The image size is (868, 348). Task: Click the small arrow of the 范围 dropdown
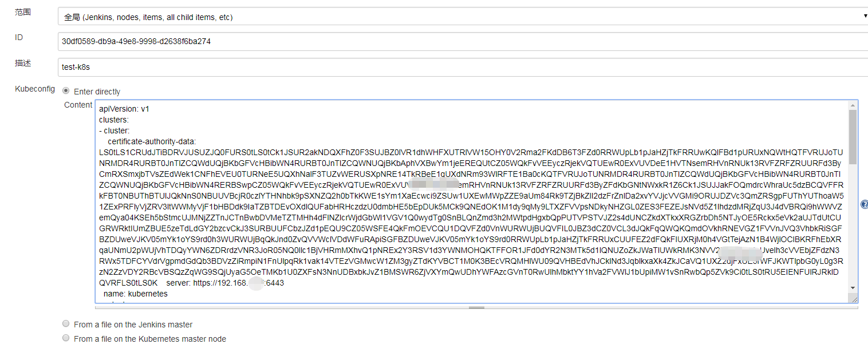click(x=865, y=16)
